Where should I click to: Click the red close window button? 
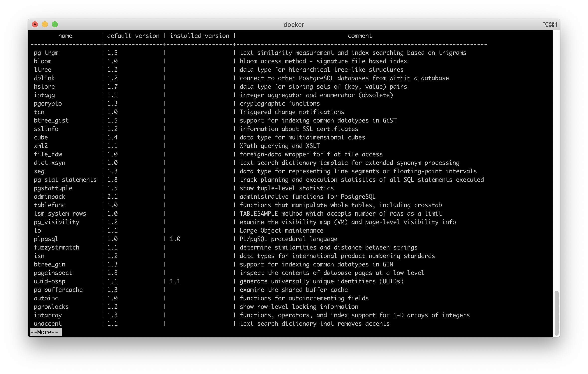tap(35, 24)
